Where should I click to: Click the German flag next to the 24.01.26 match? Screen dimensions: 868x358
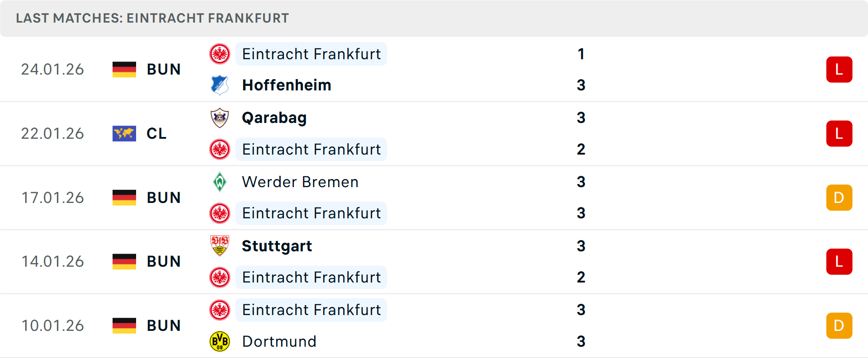(124, 69)
